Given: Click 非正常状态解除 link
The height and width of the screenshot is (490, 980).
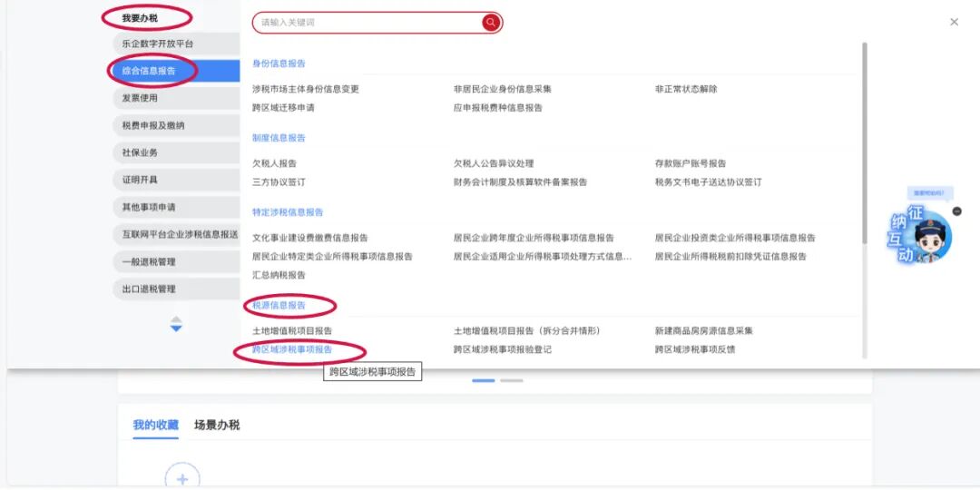Looking at the screenshot, I should click(x=686, y=89).
